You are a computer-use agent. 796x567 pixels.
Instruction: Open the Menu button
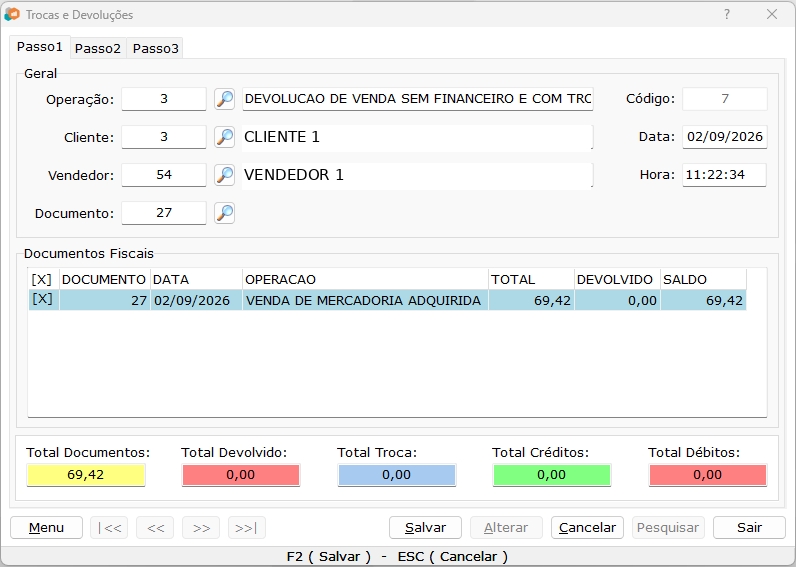tap(46, 528)
